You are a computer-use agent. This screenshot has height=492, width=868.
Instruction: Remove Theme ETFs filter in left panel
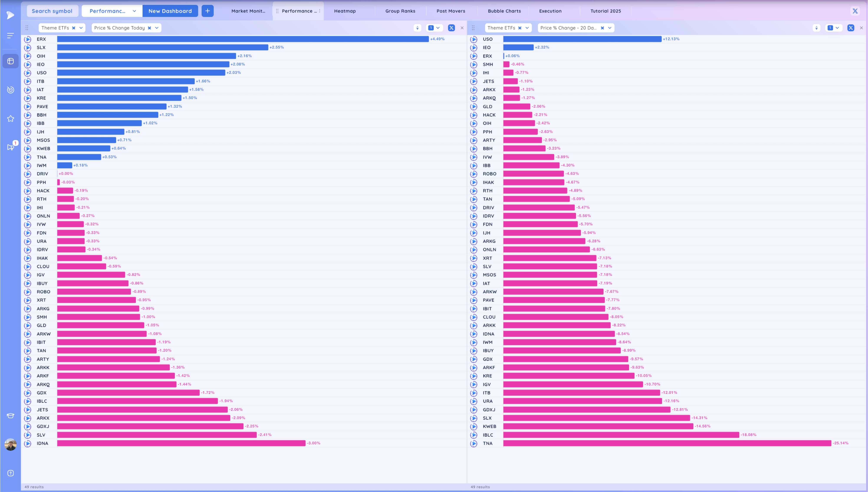pyautogui.click(x=74, y=28)
